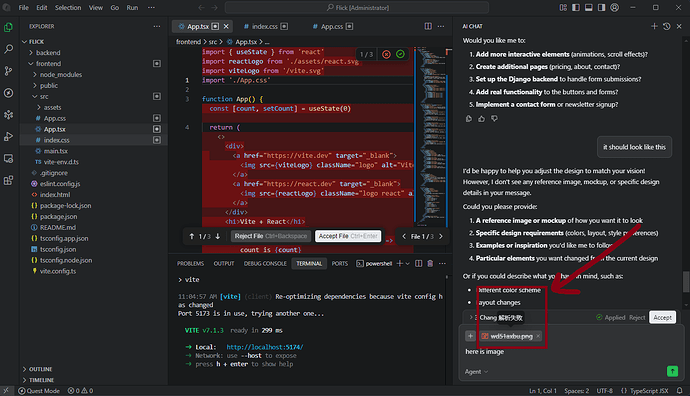Click Accept in the chat changes bar

(x=662, y=317)
